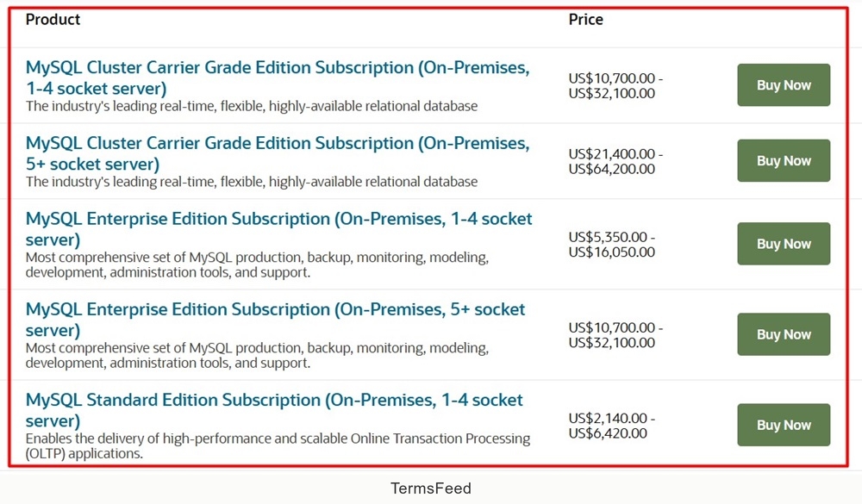
Task: Select the US$21,400.00 - US$64,200.00 price range
Action: [x=615, y=161]
